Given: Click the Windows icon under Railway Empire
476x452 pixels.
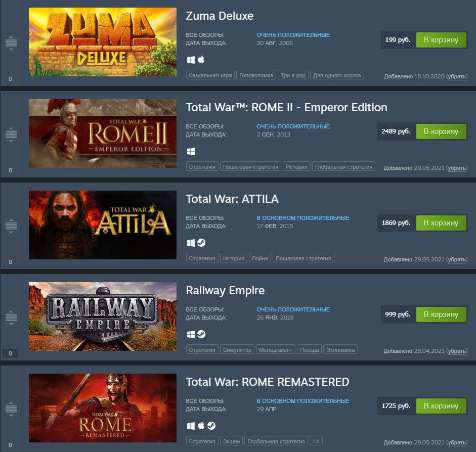Looking at the screenshot, I should tap(191, 334).
